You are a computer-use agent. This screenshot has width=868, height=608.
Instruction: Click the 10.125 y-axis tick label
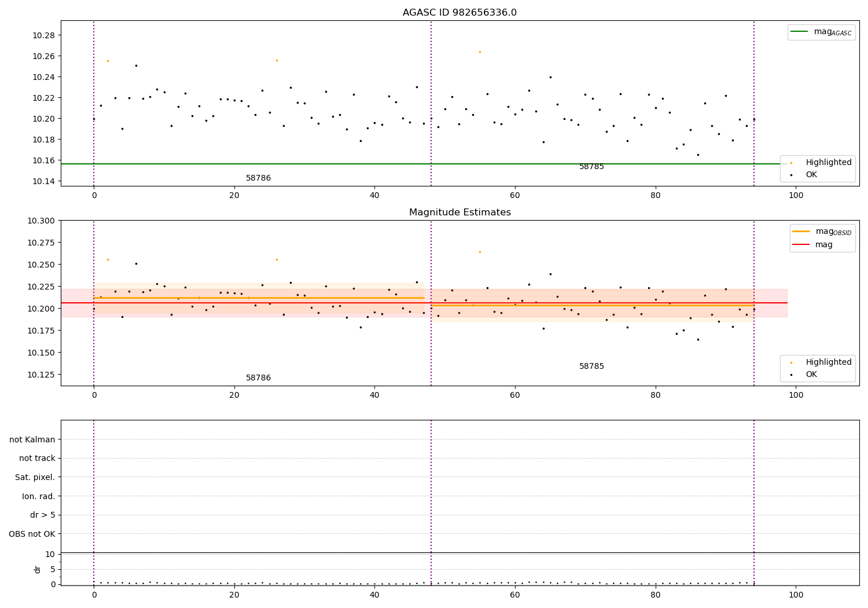[x=41, y=375]
